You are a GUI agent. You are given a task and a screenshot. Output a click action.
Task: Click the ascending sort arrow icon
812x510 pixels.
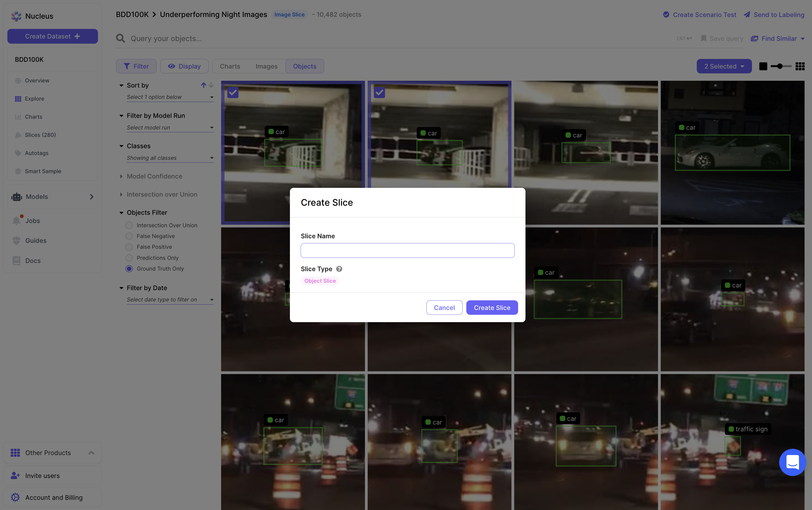pyautogui.click(x=203, y=85)
